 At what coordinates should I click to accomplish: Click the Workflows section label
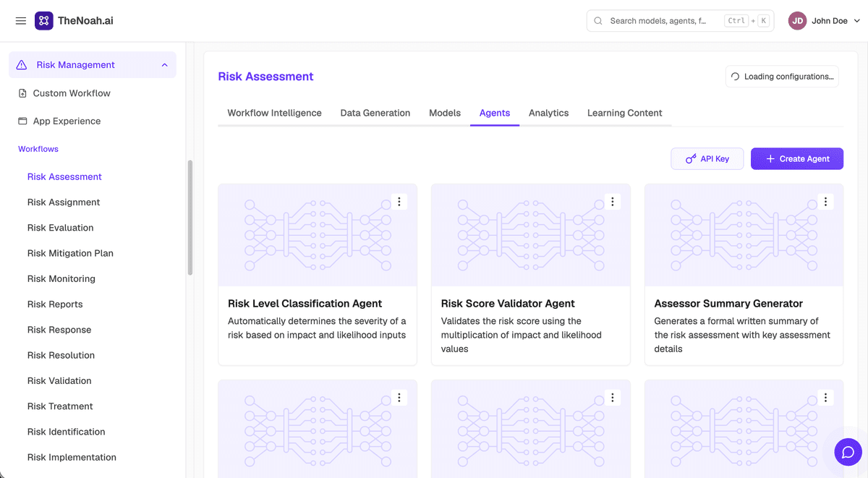tap(38, 149)
